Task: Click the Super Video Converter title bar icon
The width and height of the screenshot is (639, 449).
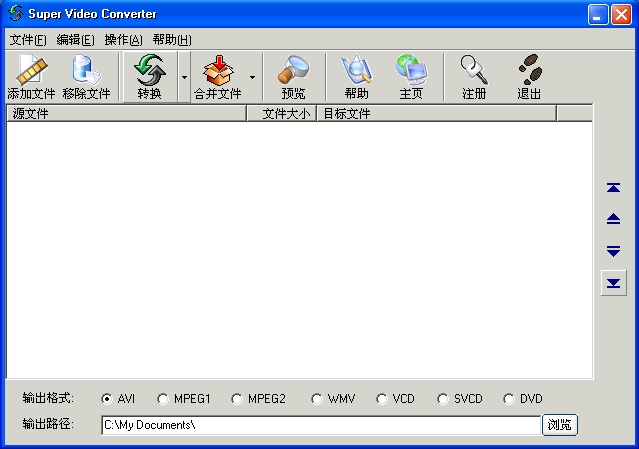Action: pyautogui.click(x=16, y=13)
